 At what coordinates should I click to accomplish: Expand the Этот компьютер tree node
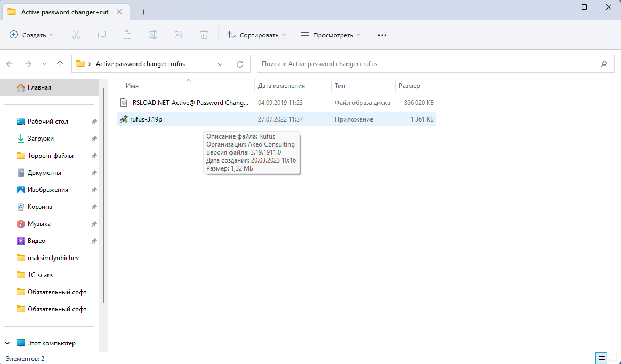coord(8,343)
